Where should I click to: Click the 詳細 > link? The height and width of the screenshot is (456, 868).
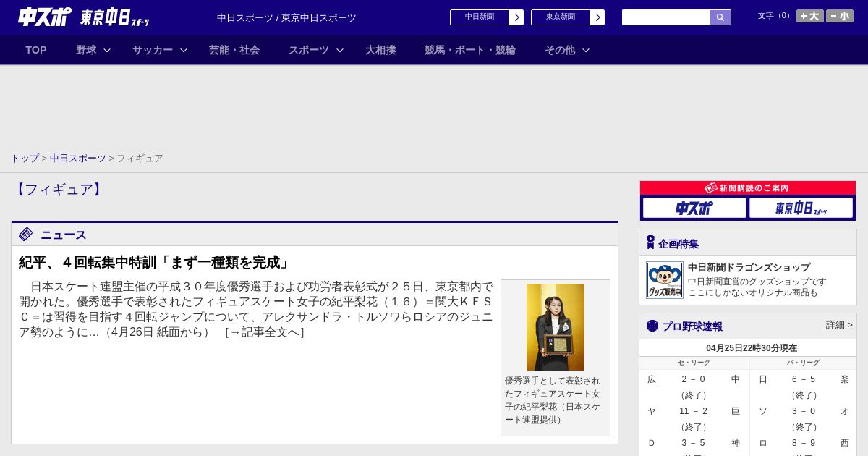point(839,325)
